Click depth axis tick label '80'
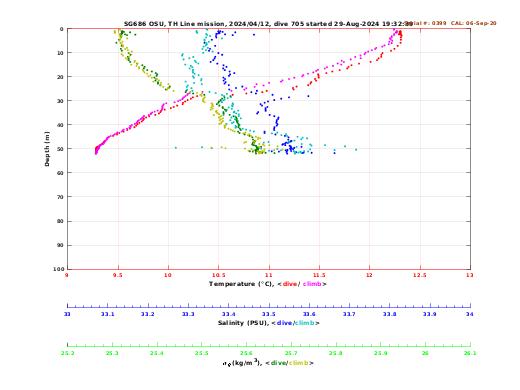The width and height of the screenshot is (520, 390). coord(60,221)
